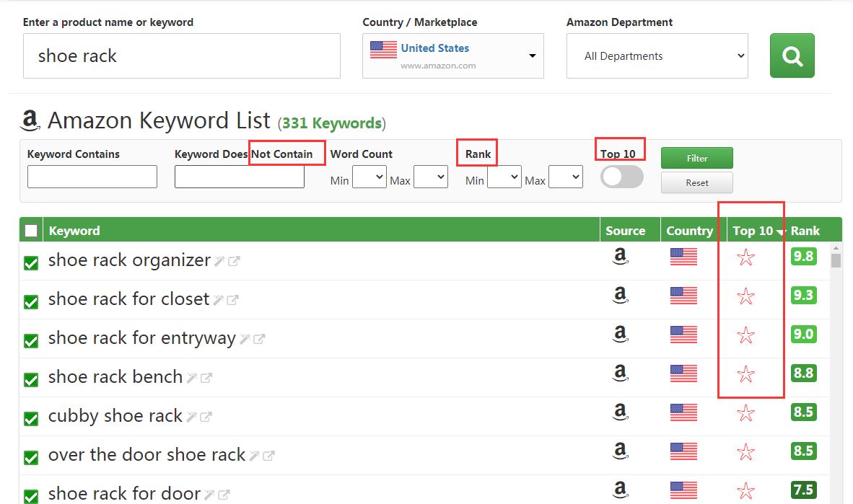
Task: Click the green search magnifier button
Action: [792, 56]
